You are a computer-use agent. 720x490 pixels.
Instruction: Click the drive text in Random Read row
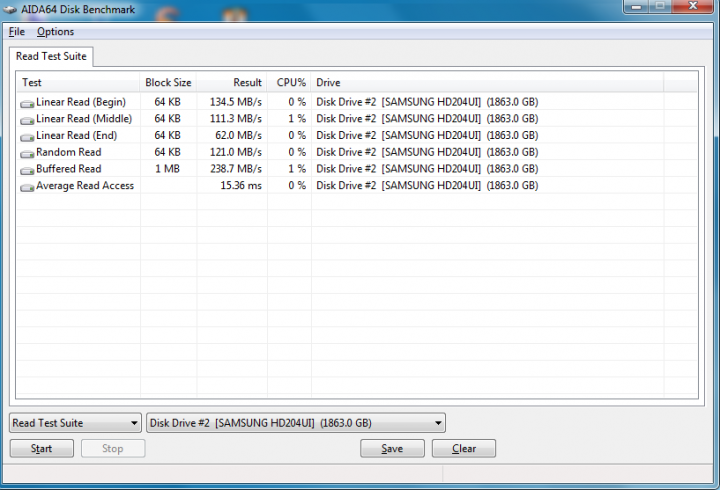point(427,152)
